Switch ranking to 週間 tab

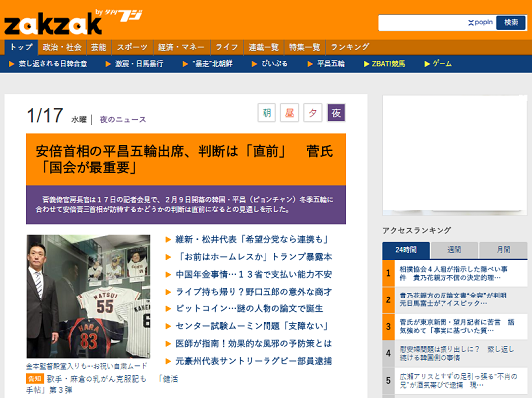point(454,250)
